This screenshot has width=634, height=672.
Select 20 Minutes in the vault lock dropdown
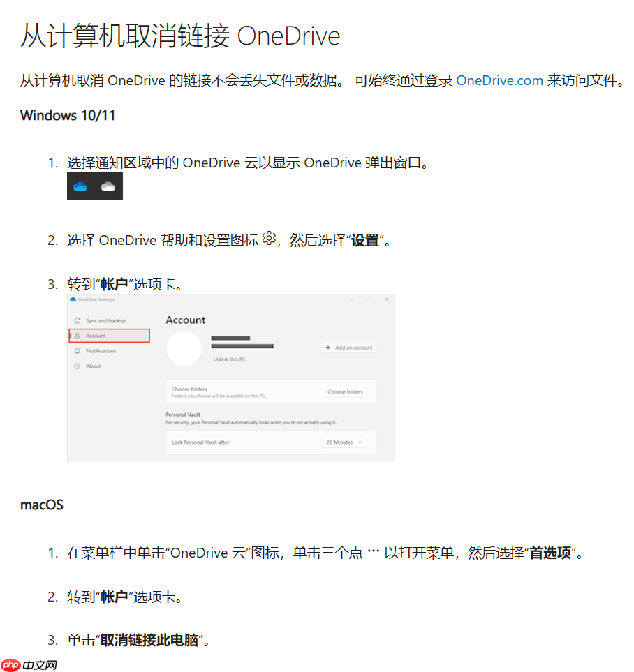tap(339, 442)
